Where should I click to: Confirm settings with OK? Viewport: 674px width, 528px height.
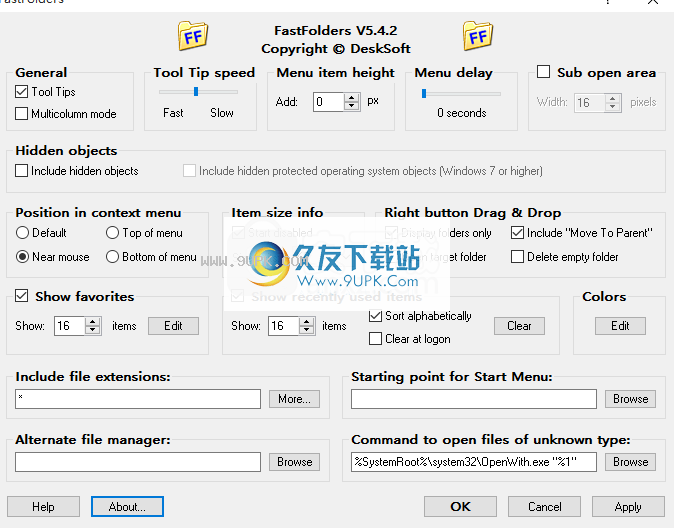(x=460, y=507)
